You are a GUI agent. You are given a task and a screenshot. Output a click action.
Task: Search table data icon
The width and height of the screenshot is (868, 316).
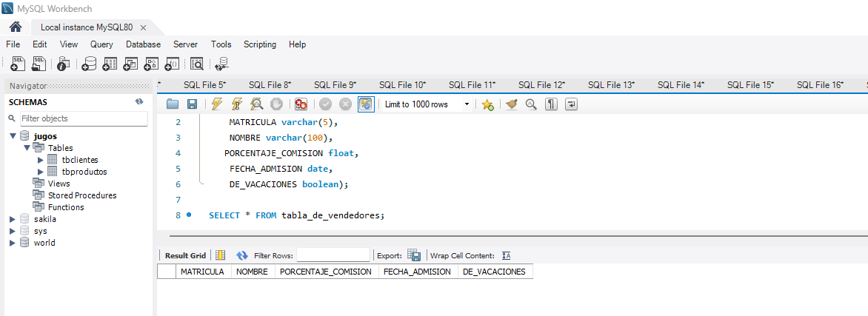pyautogui.click(x=196, y=64)
